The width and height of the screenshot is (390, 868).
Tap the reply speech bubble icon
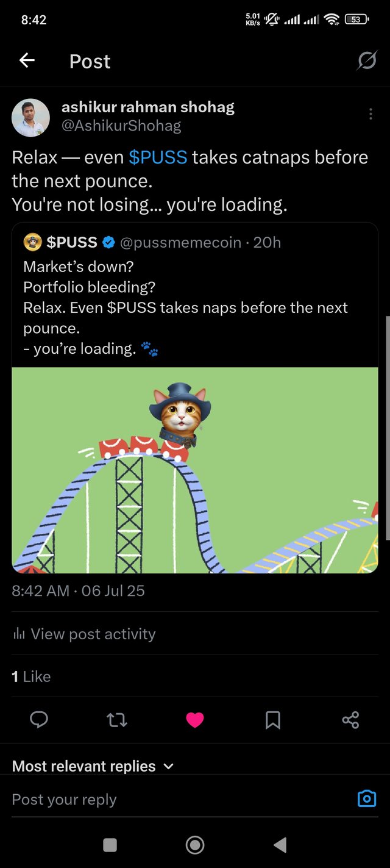[39, 720]
